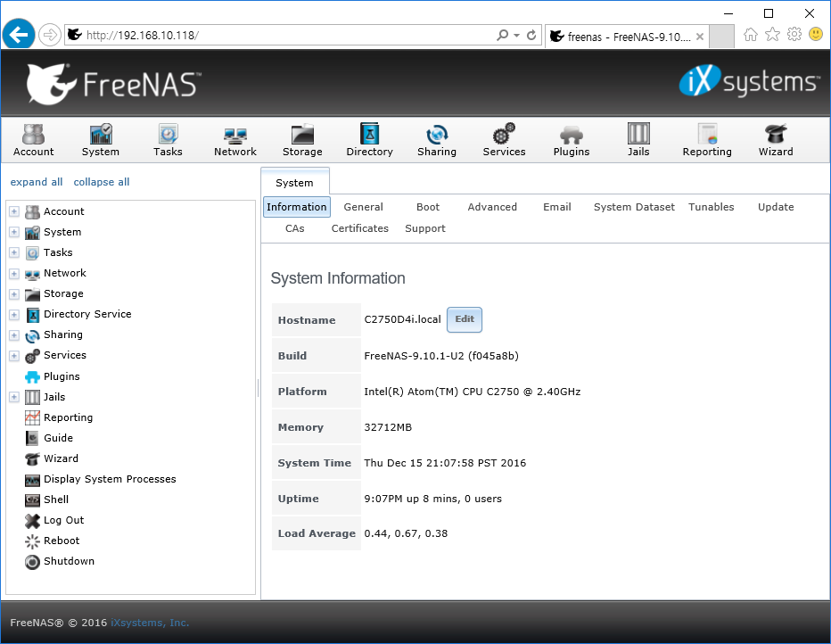Click the Memory value 32712MB
The width and height of the screenshot is (831, 644).
click(x=388, y=428)
